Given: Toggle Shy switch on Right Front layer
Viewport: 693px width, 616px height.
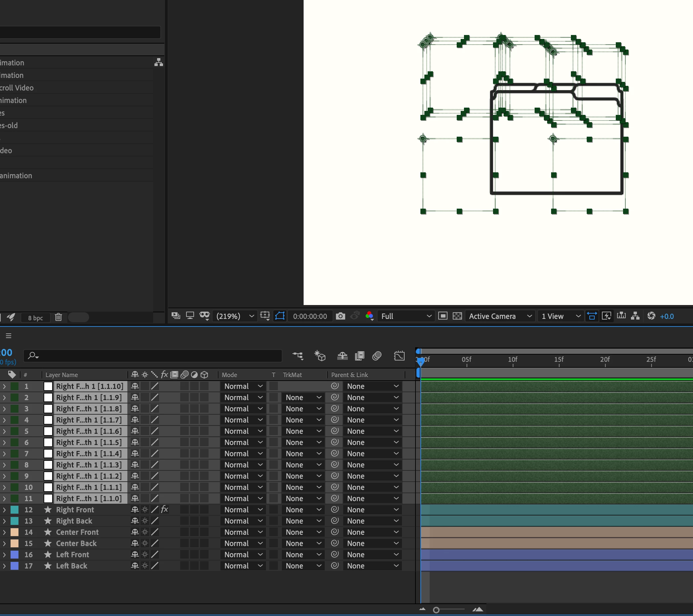Looking at the screenshot, I should tap(135, 509).
